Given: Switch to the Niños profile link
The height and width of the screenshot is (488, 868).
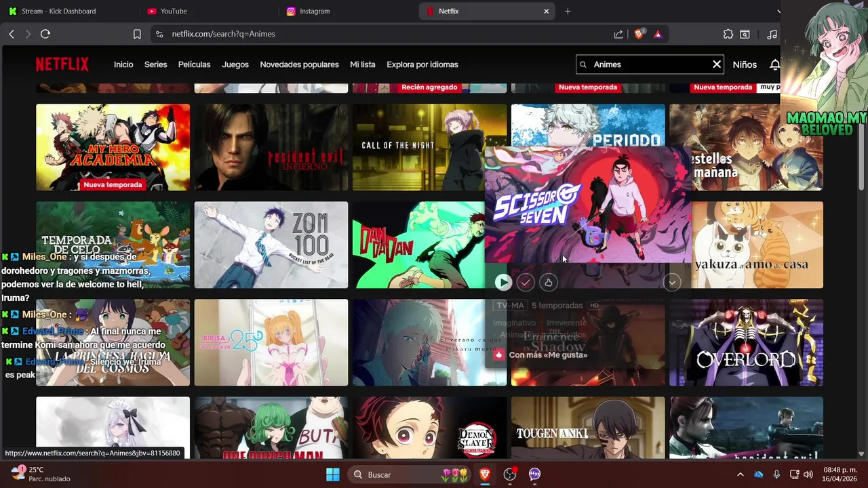Looking at the screenshot, I should (745, 64).
